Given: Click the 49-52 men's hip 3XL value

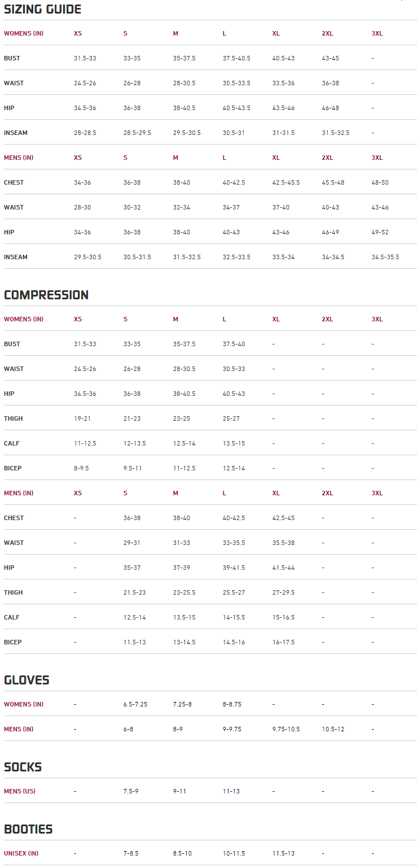Looking at the screenshot, I should [x=380, y=233].
